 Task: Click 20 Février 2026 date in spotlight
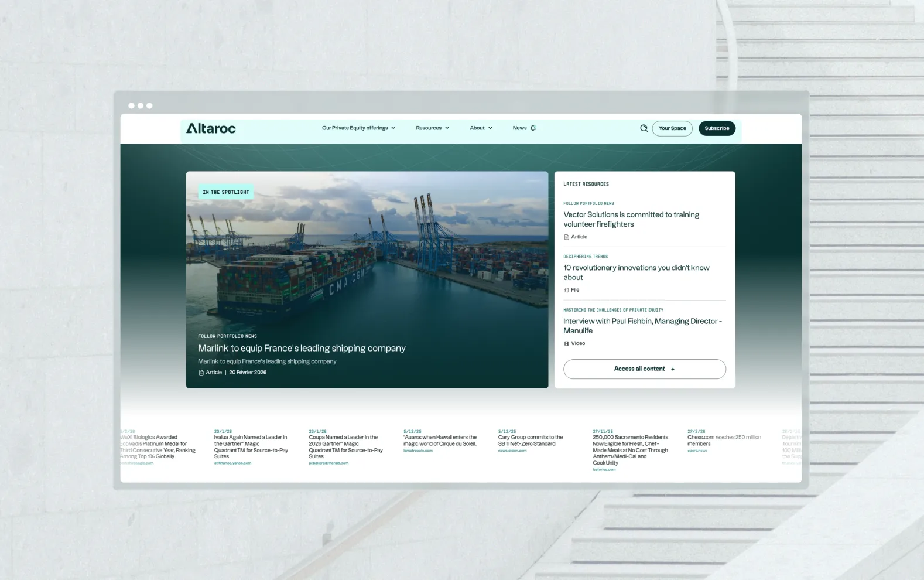pos(248,373)
